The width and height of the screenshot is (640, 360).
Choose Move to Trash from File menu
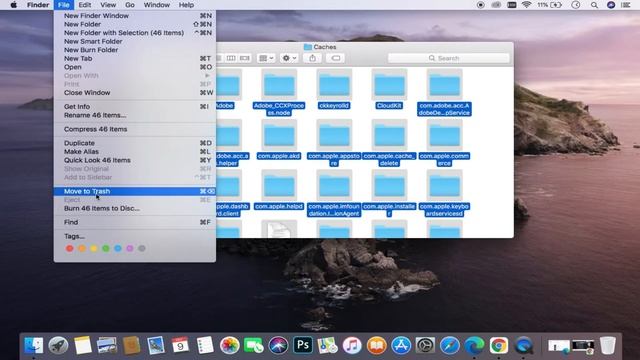[x=135, y=191]
